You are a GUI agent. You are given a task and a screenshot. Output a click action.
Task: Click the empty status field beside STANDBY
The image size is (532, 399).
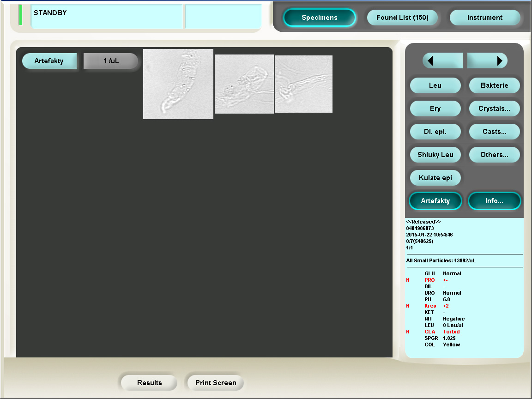tap(223, 17)
